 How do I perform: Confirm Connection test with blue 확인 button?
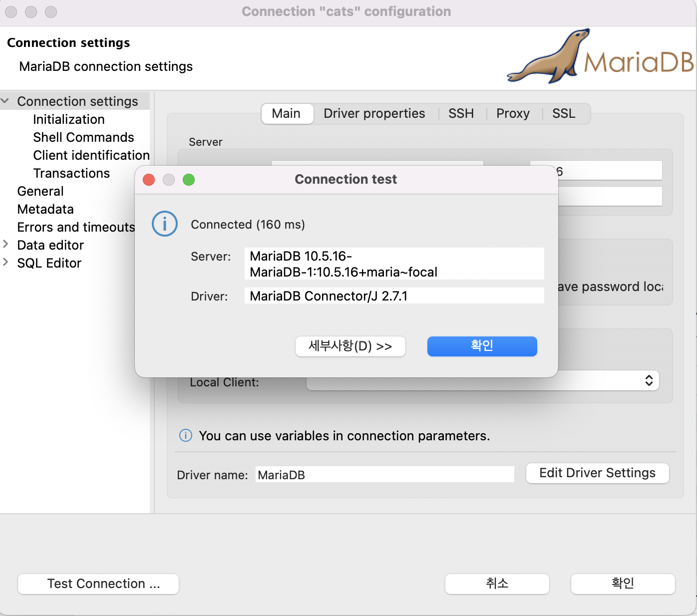[x=482, y=346]
